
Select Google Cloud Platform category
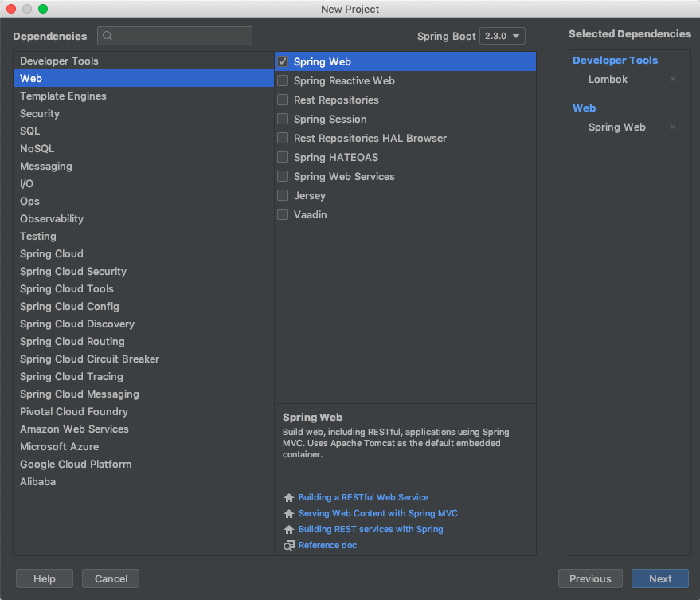(x=143, y=465)
